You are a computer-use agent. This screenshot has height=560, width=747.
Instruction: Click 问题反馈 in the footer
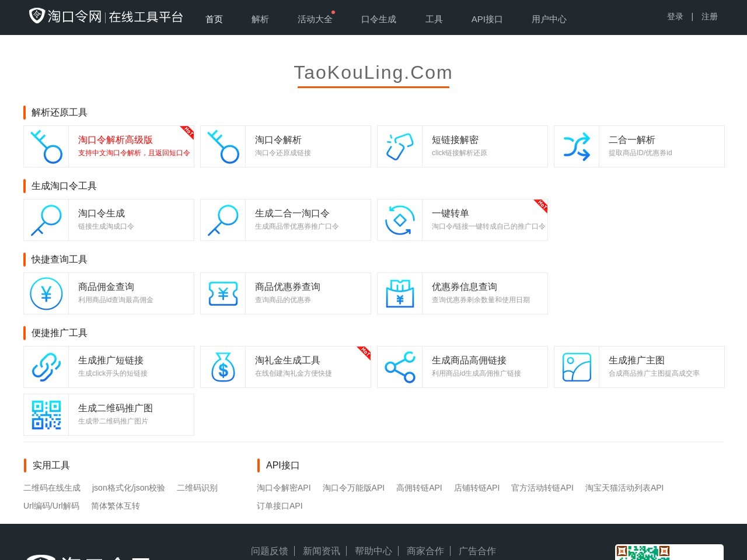(270, 551)
